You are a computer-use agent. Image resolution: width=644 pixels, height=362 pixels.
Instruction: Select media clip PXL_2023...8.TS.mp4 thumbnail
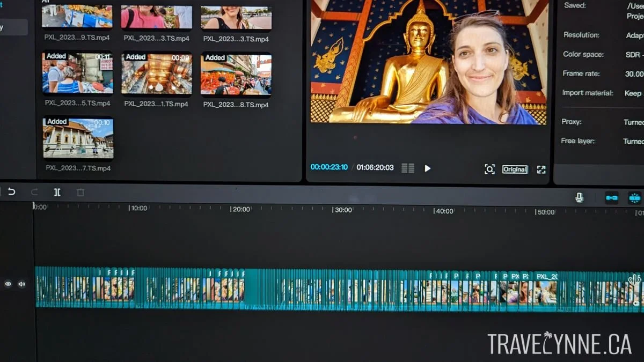[x=236, y=74]
